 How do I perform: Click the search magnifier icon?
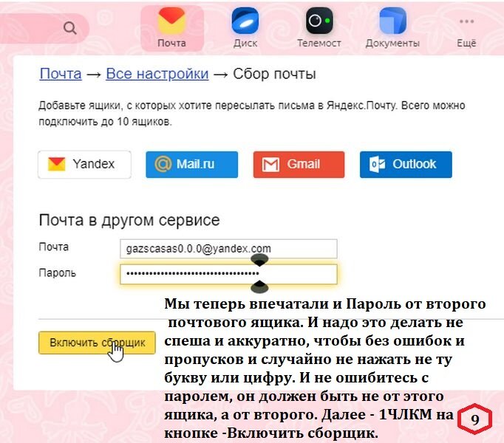pyautogui.click(x=69, y=28)
